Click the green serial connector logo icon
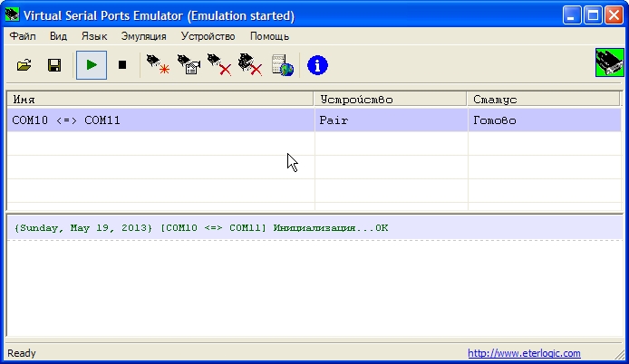629x364 pixels. click(x=609, y=62)
